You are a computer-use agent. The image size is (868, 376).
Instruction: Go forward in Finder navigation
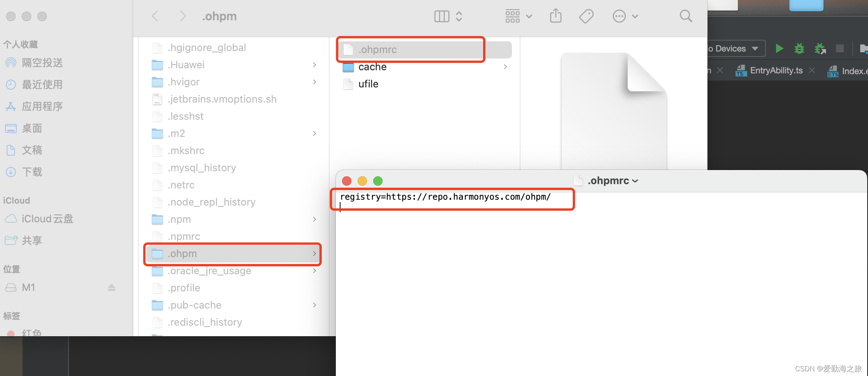[183, 16]
